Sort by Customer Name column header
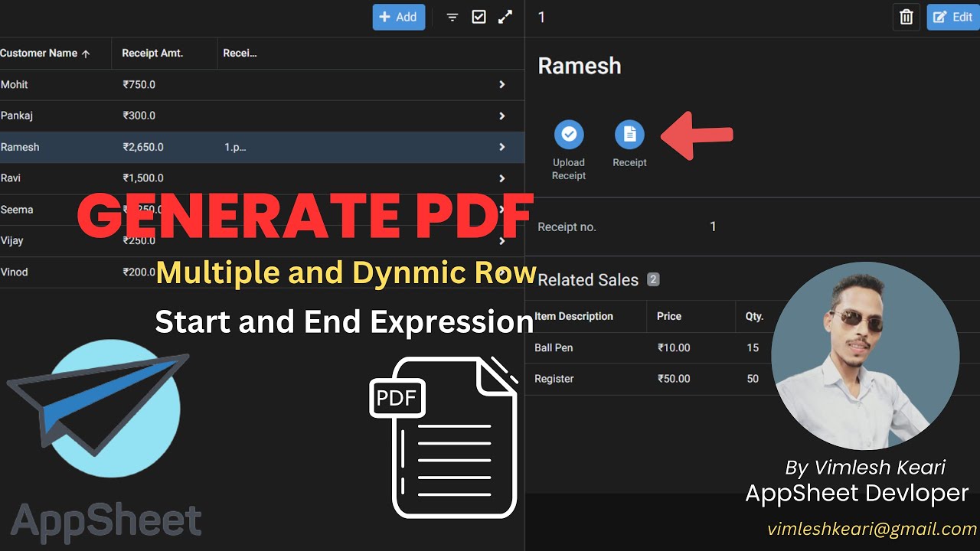Image resolution: width=980 pixels, height=551 pixels. tap(45, 54)
